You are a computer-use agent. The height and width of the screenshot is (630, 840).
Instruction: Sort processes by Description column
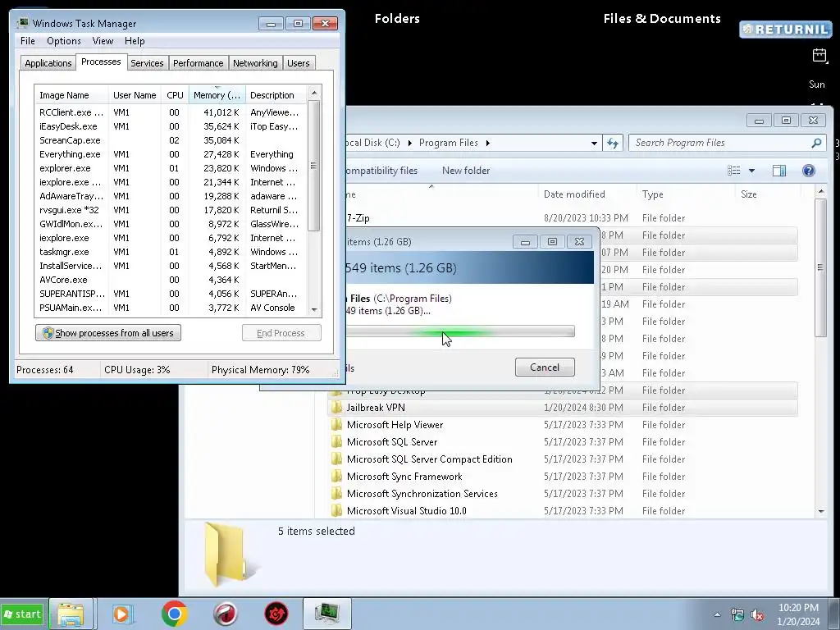(x=276, y=95)
